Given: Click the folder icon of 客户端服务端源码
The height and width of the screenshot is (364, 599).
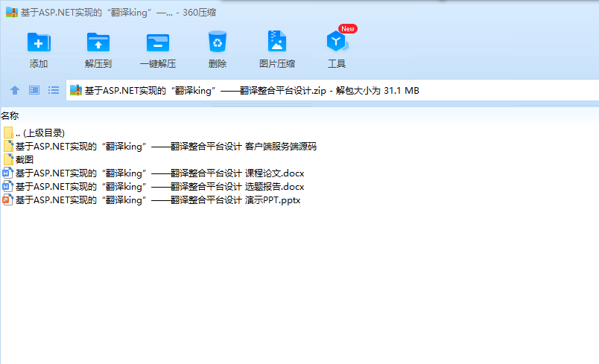Looking at the screenshot, I should tap(8, 147).
